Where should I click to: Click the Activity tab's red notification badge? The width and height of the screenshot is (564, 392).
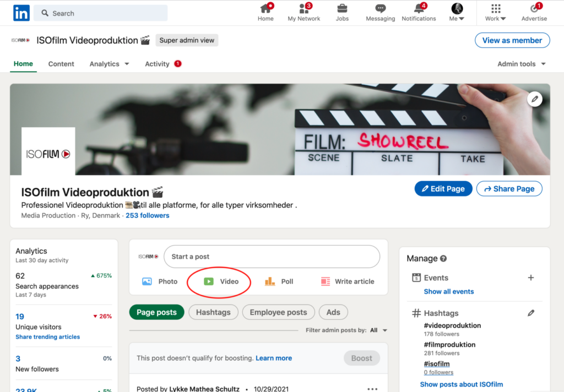178,64
